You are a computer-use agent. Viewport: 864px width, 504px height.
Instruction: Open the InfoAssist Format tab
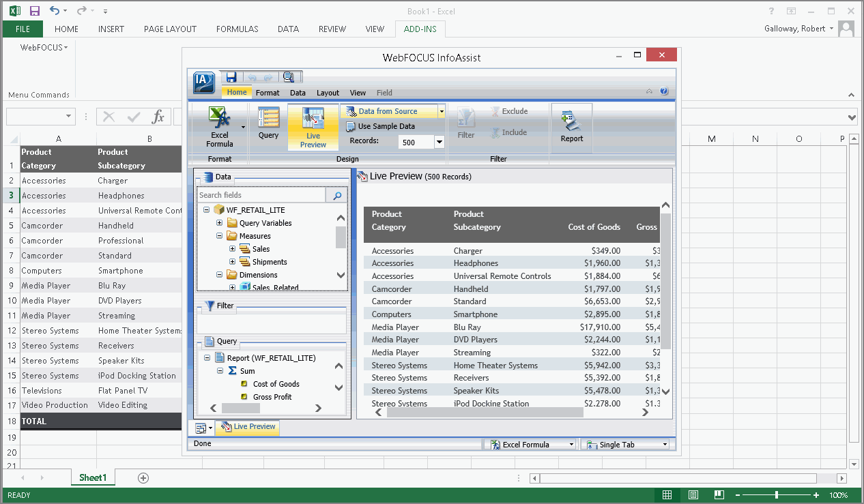pyautogui.click(x=268, y=93)
